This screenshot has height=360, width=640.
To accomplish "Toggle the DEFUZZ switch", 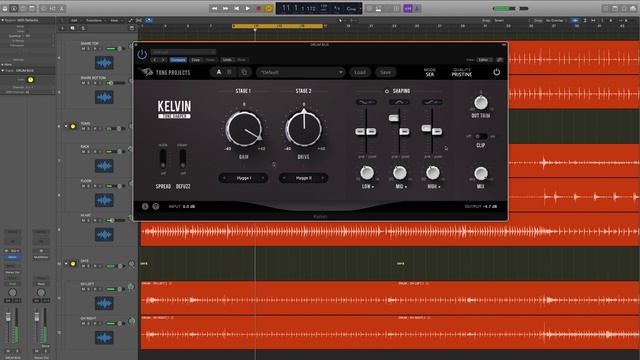I will click(x=183, y=159).
